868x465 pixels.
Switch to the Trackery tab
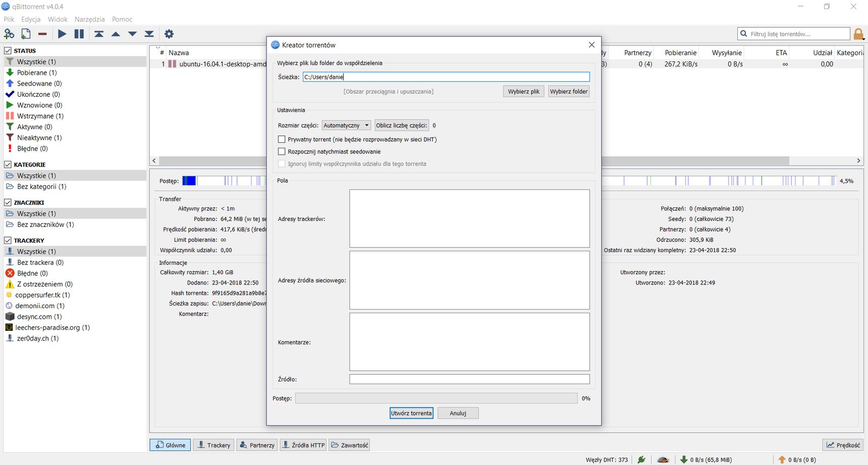tap(214, 445)
